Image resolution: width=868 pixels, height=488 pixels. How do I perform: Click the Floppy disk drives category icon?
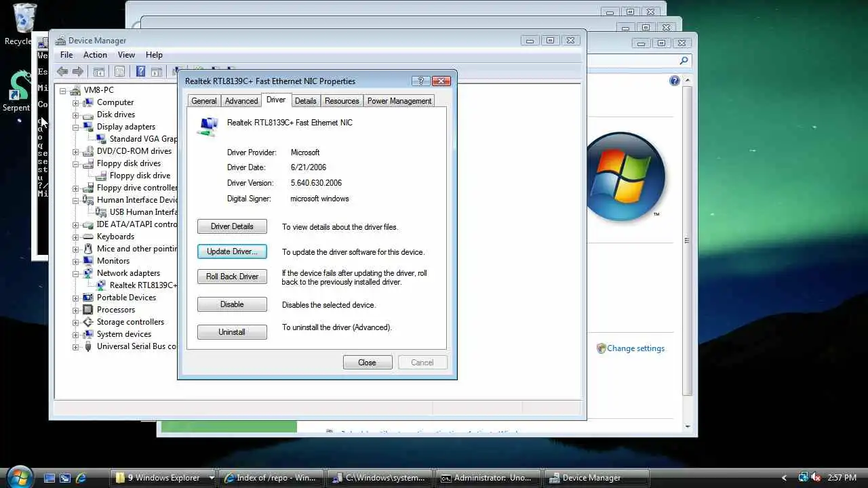(x=88, y=163)
